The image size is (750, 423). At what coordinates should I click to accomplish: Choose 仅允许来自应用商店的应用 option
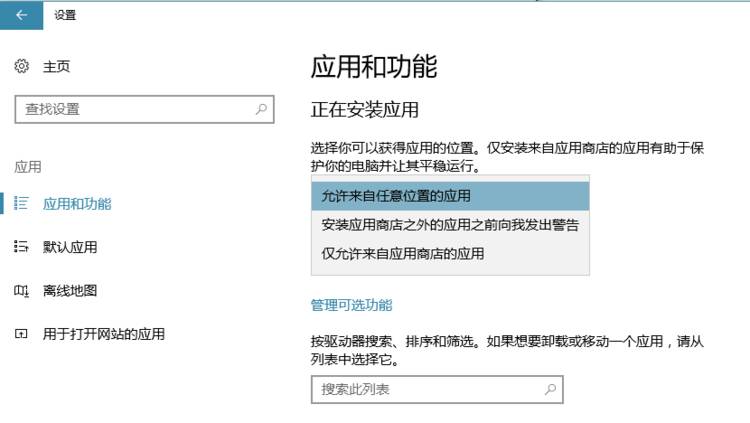(x=450, y=254)
